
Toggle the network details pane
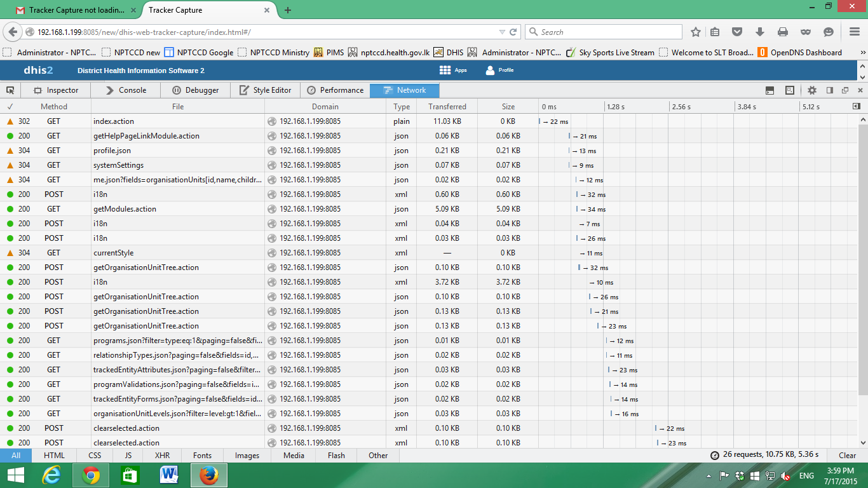click(x=857, y=107)
